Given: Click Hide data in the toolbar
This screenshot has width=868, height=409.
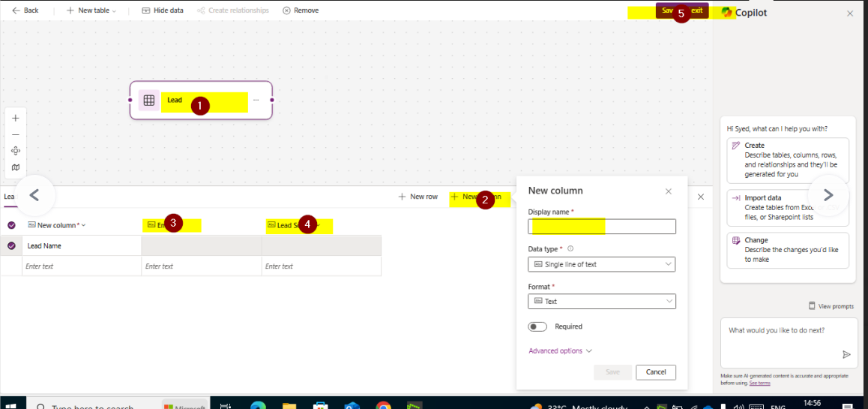Looking at the screenshot, I should tap(162, 11).
